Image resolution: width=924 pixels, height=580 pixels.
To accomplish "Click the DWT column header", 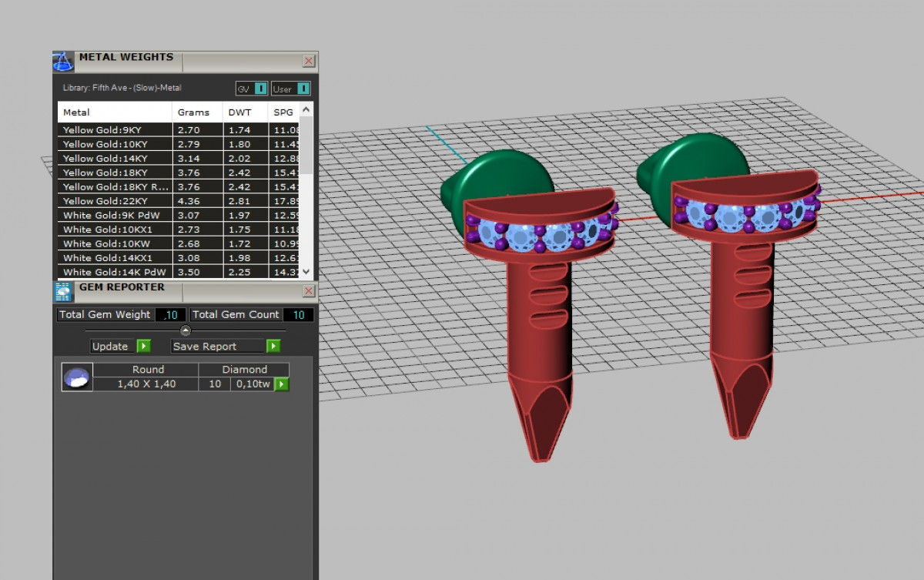I will [x=239, y=112].
